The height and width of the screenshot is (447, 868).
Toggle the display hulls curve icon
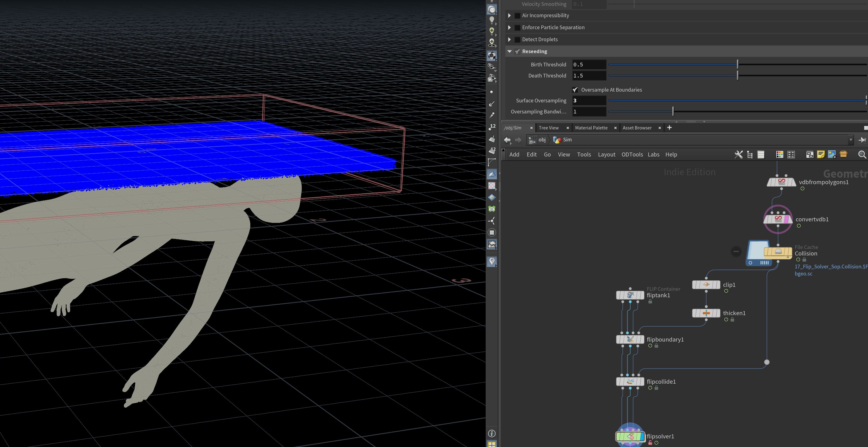click(492, 162)
